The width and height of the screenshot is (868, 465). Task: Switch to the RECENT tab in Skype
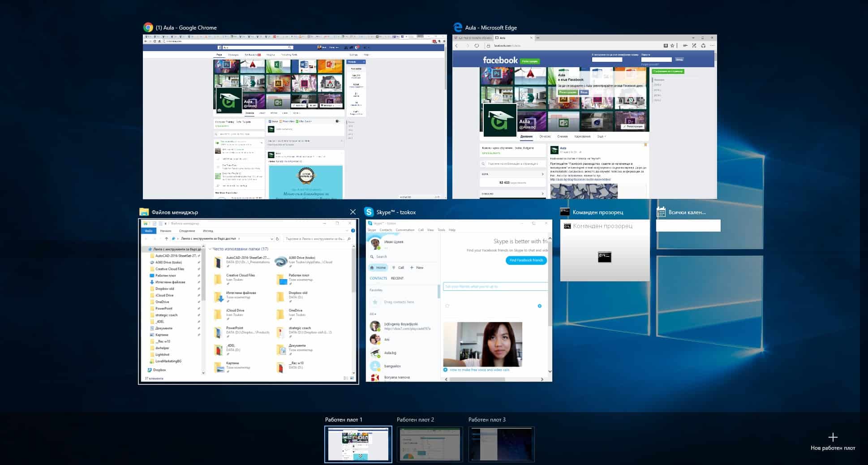tap(397, 278)
